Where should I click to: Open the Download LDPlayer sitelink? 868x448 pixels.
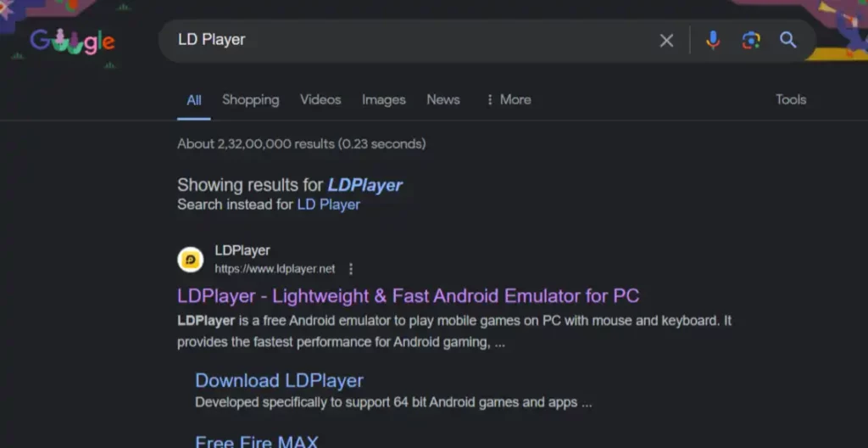coord(279,381)
